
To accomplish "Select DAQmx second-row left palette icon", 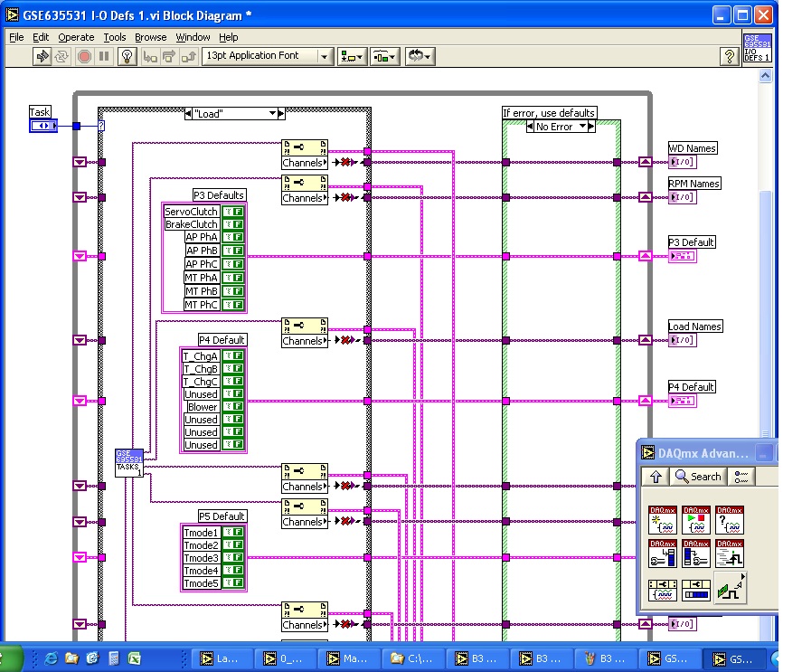I will (x=663, y=554).
